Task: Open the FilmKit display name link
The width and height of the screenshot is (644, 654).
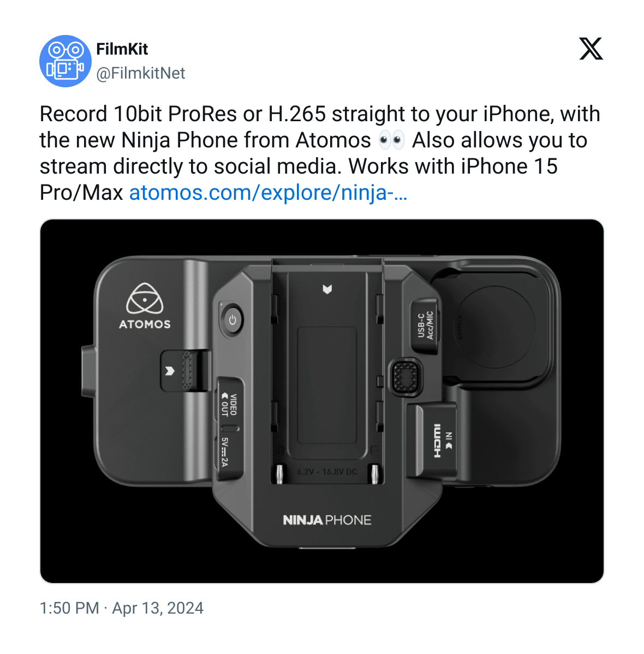Action: click(122, 49)
